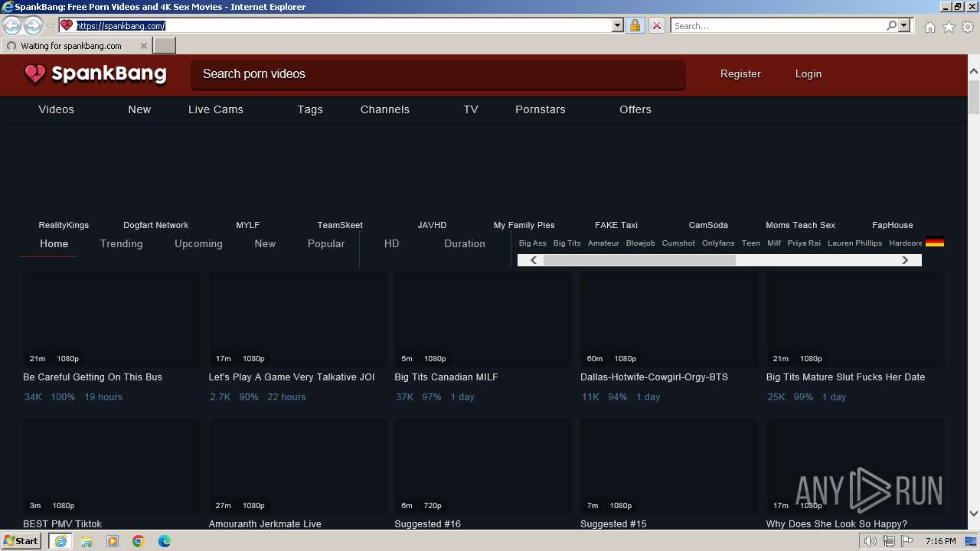Click the site heart logo in header
The height and width of the screenshot is (551, 980).
click(x=35, y=74)
